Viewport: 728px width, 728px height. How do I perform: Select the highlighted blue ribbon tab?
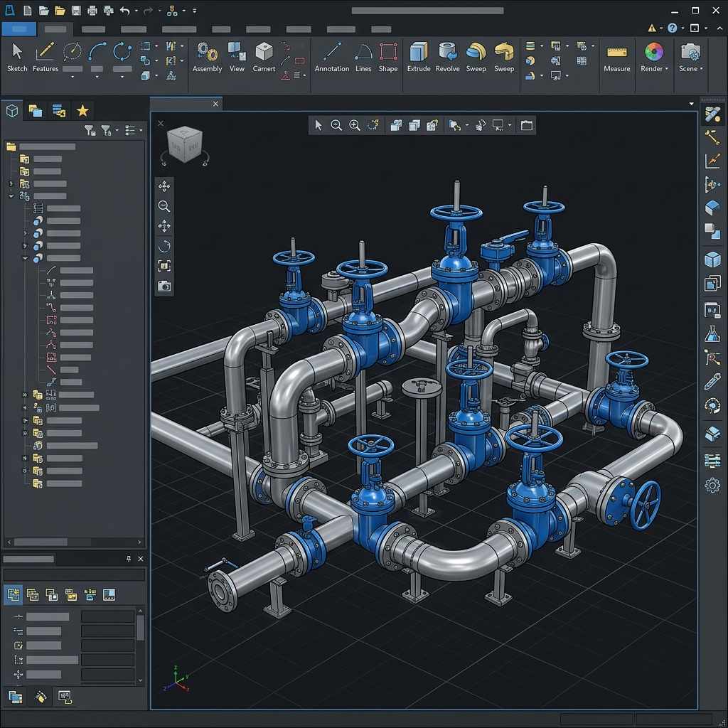(x=19, y=28)
